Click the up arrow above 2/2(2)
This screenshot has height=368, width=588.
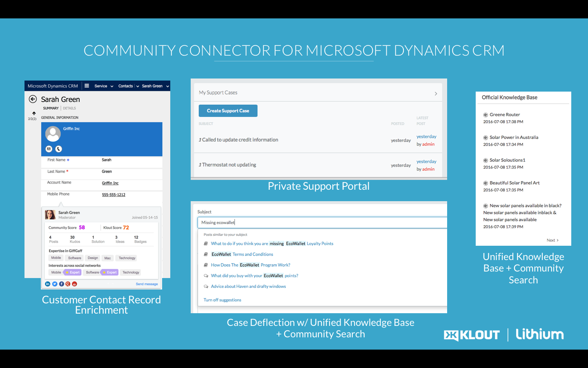(x=34, y=113)
